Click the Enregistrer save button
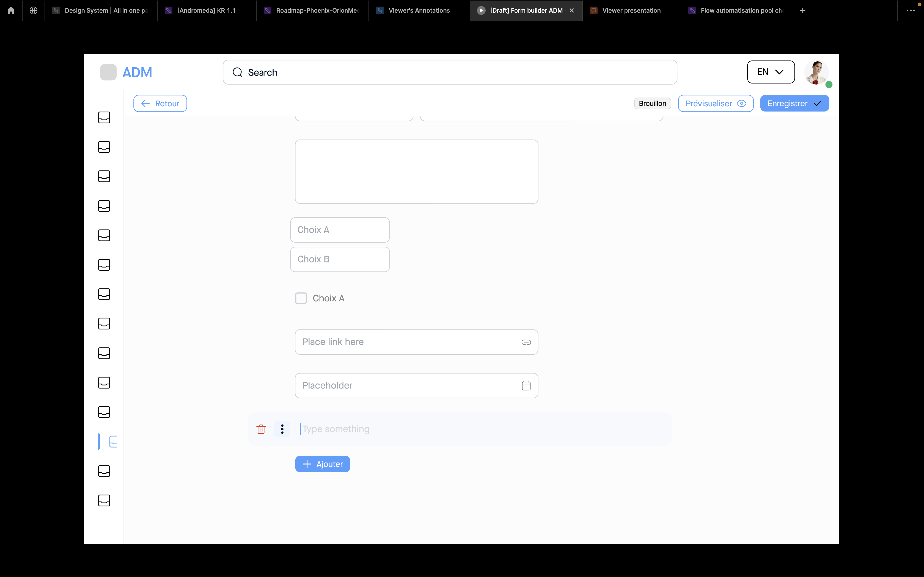Screen dimensions: 924x577 point(794,103)
